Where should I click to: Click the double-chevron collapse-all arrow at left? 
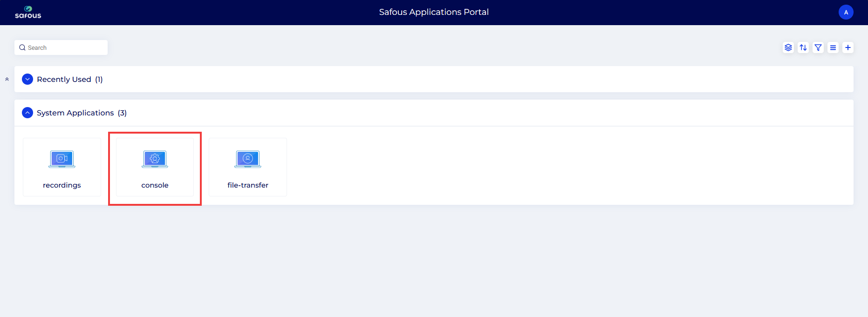7,79
